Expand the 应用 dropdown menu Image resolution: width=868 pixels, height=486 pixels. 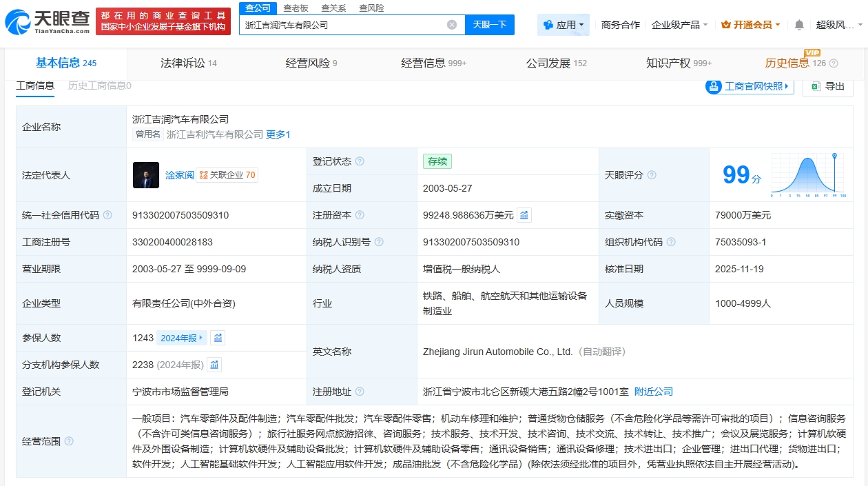564,25
